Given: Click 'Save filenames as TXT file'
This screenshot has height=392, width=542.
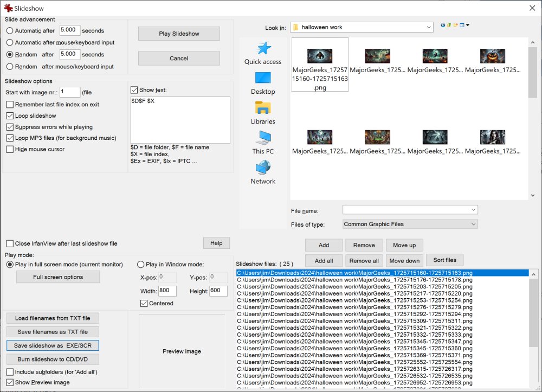Looking at the screenshot, I should pyautogui.click(x=53, y=332).
